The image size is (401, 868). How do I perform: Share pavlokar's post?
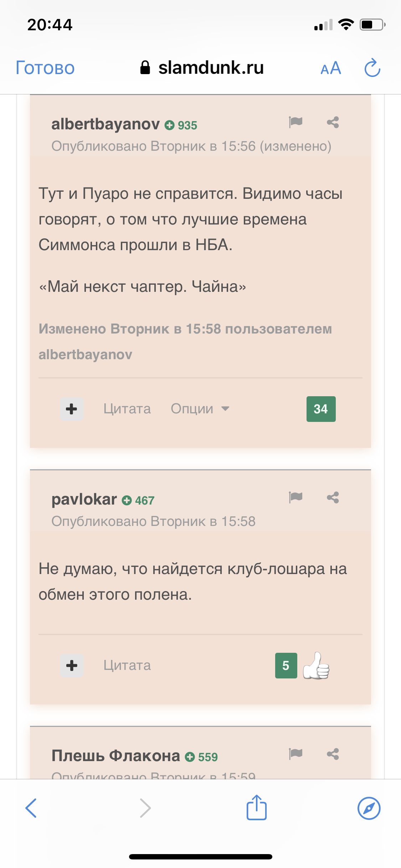pyautogui.click(x=333, y=497)
